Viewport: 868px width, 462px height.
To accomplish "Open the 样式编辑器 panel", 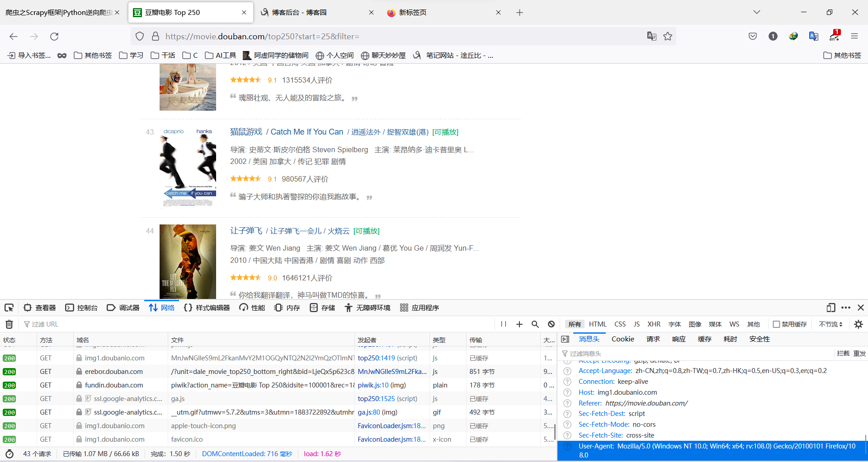I will click(207, 308).
